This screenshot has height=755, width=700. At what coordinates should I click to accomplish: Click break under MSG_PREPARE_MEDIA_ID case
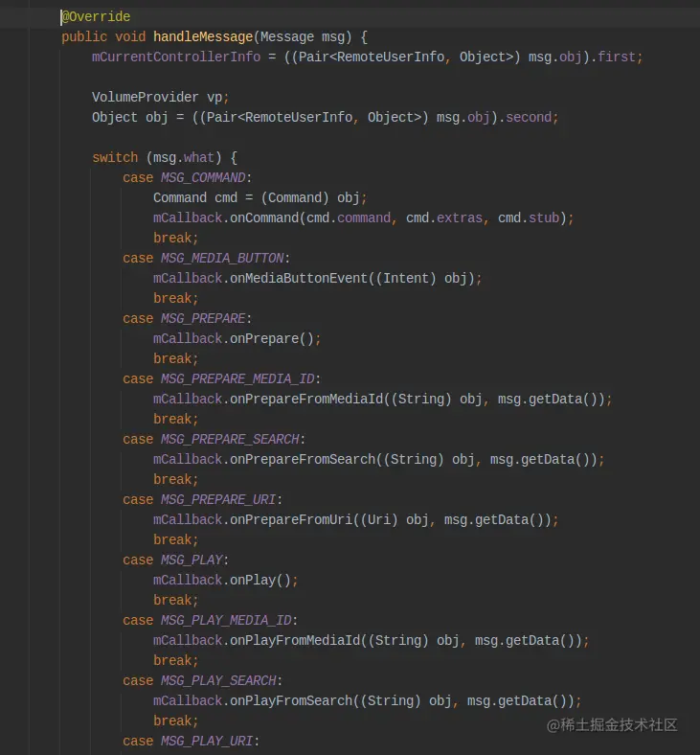pyautogui.click(x=175, y=420)
